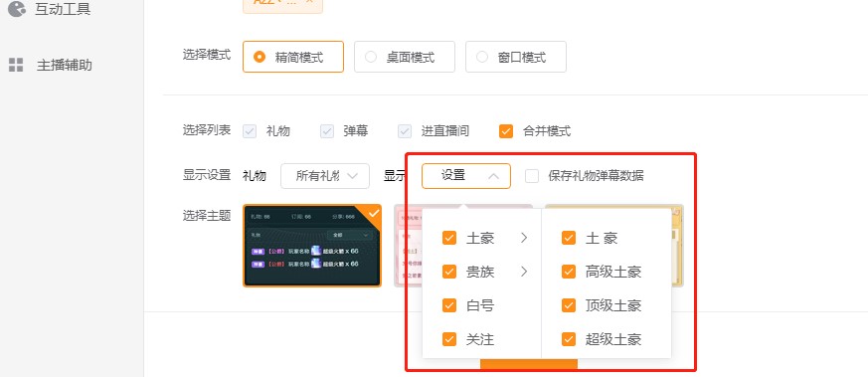
Task: Open 主播辅助 in the sidebar
Action: click(65, 66)
